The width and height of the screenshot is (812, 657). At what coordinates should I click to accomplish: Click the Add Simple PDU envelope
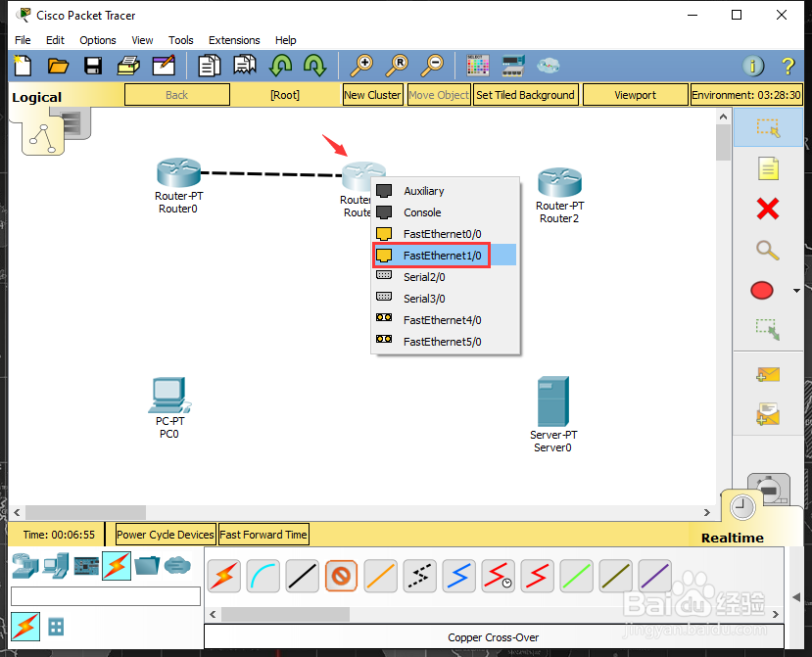point(768,374)
